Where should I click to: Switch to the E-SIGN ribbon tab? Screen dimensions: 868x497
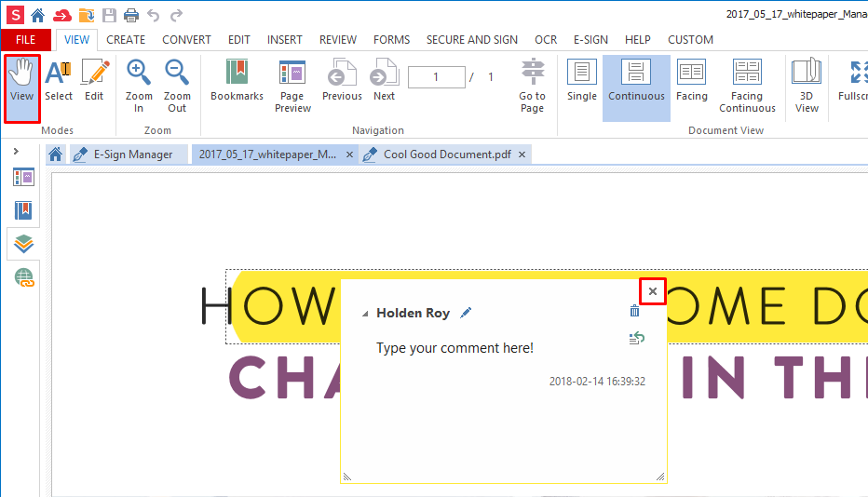pyautogui.click(x=590, y=40)
